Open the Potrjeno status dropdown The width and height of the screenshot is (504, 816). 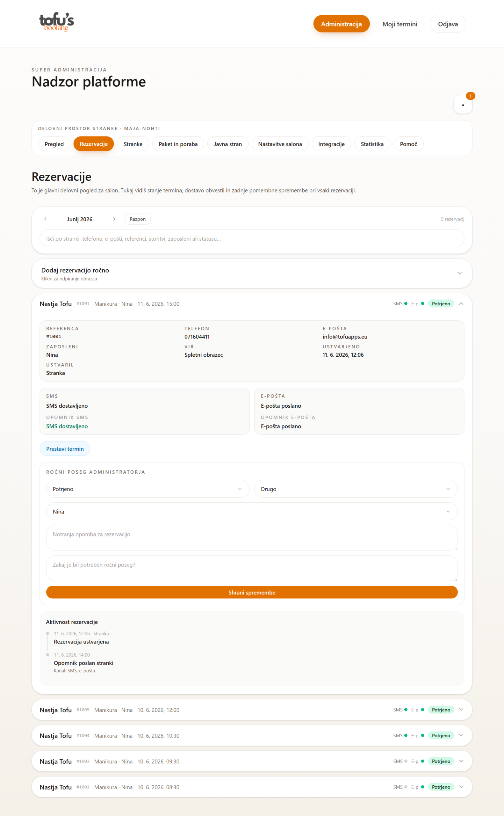pos(148,489)
